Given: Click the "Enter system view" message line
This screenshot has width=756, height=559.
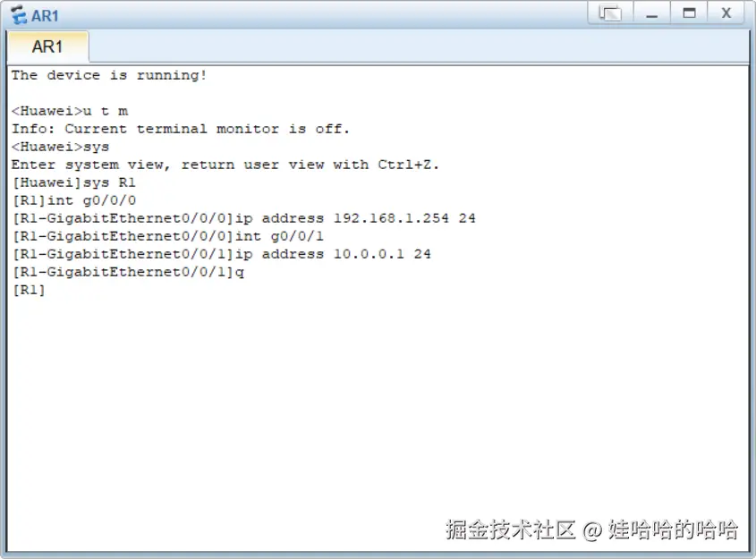Looking at the screenshot, I should 225,165.
